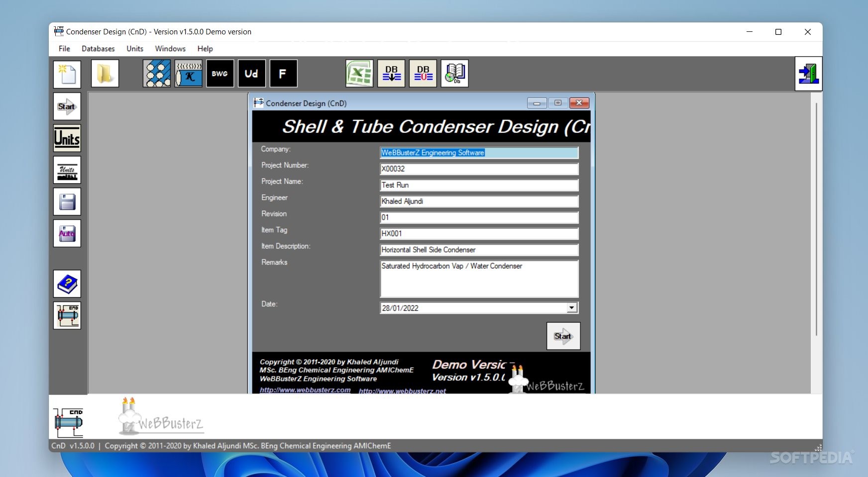The image size is (868, 477).
Task: Click the Shell & Tube Condenser Design heading
Action: [436, 126]
